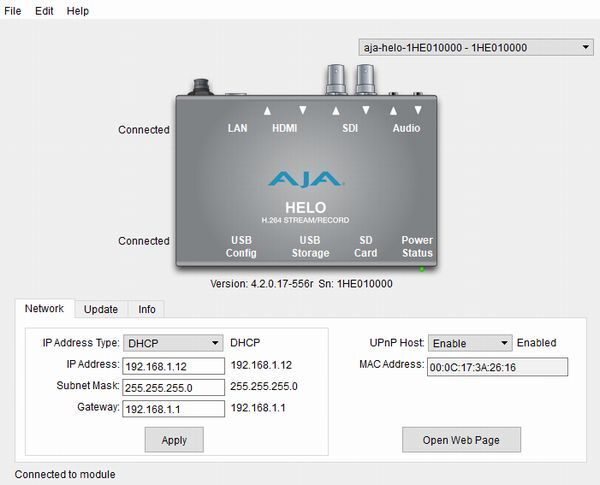Switch to the Update tab
The height and width of the screenshot is (485, 600).
pyautogui.click(x=101, y=309)
